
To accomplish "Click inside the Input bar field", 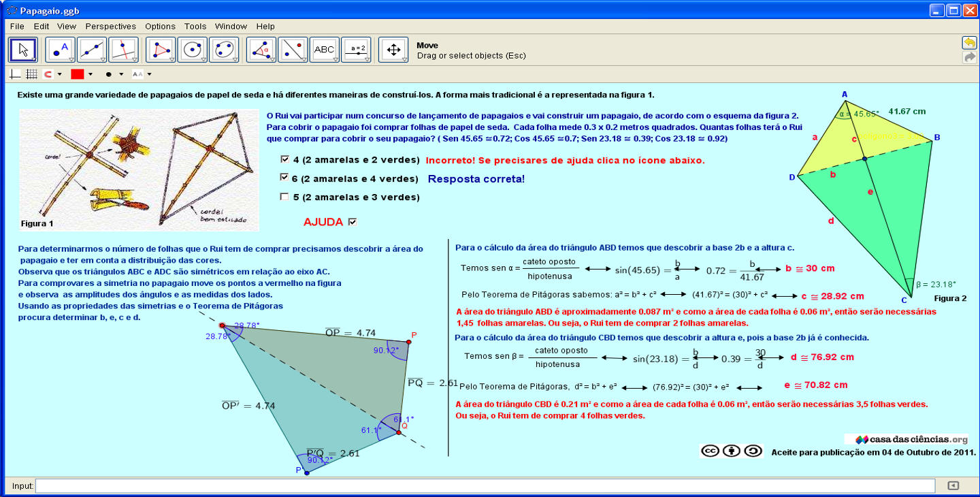I will pyautogui.click(x=485, y=485).
